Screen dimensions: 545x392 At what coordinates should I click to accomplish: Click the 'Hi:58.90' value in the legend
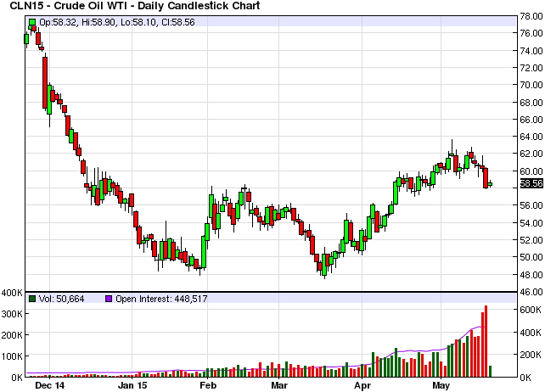coord(98,22)
